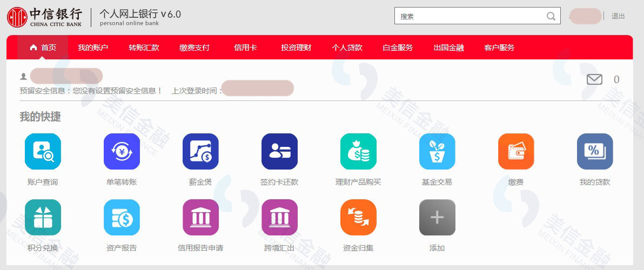
Task: Open the 白金服务 menu
Action: pyautogui.click(x=398, y=48)
